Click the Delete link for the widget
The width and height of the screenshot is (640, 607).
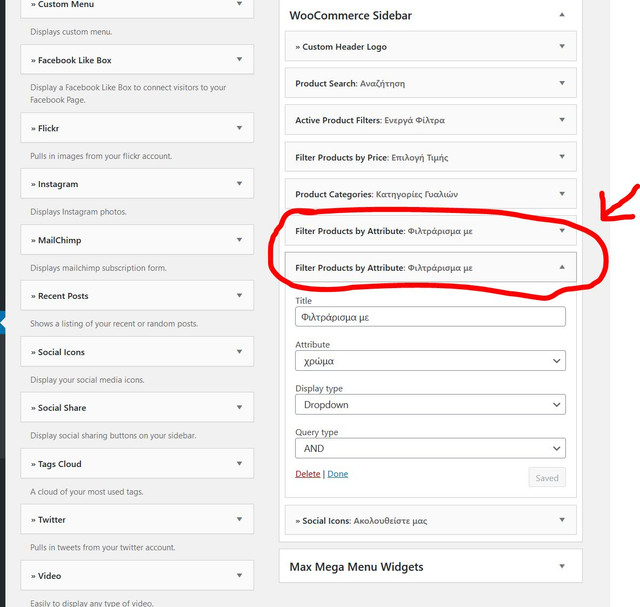pyautogui.click(x=308, y=474)
